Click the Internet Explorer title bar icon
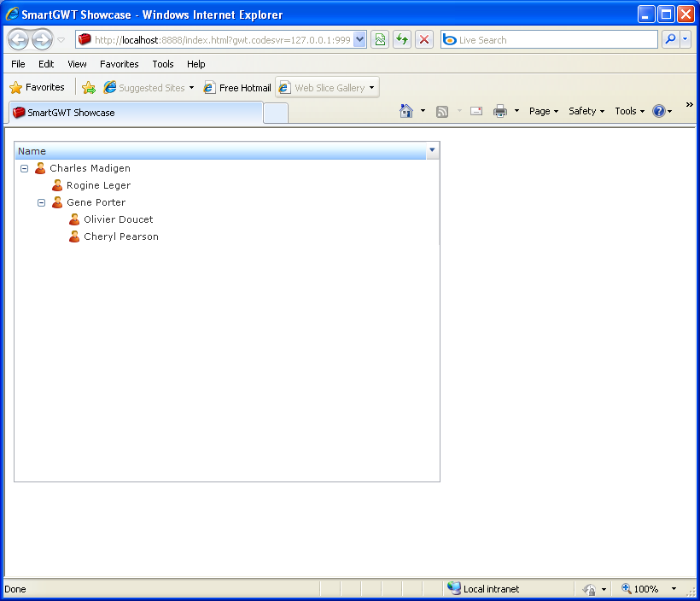Screen dimensions: 700x601 click(12, 15)
